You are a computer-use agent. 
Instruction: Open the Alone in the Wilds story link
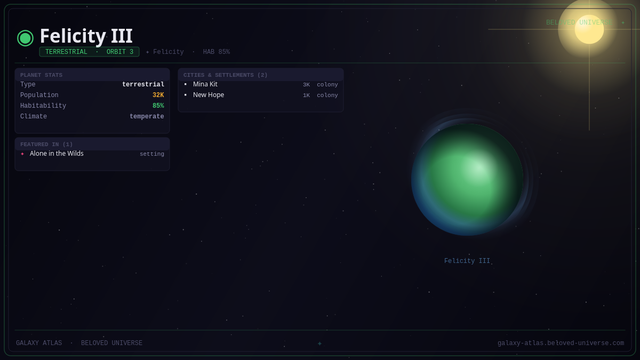[x=56, y=153]
